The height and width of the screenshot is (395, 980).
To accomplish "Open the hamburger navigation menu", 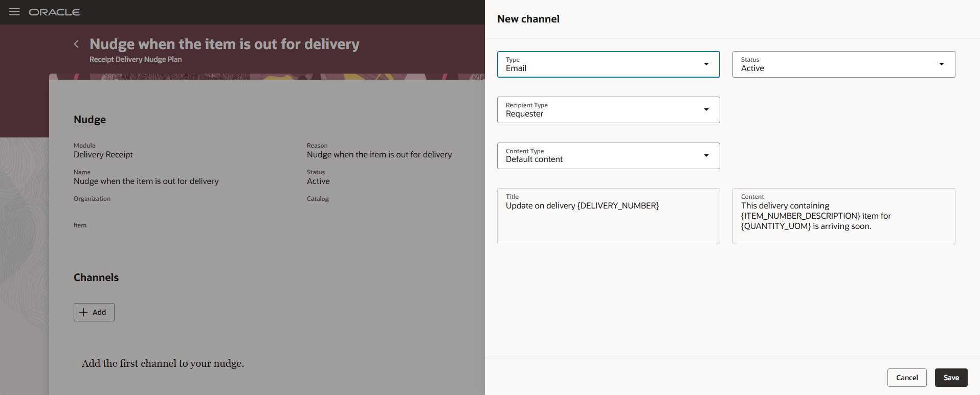I will 14,12.
